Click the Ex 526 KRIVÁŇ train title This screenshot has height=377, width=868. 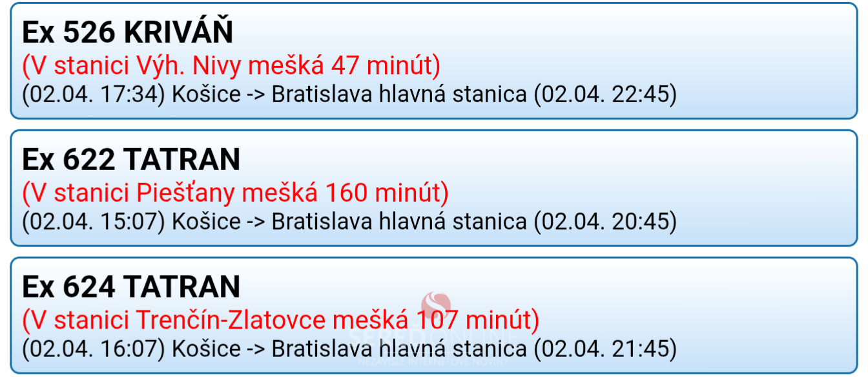click(x=128, y=32)
